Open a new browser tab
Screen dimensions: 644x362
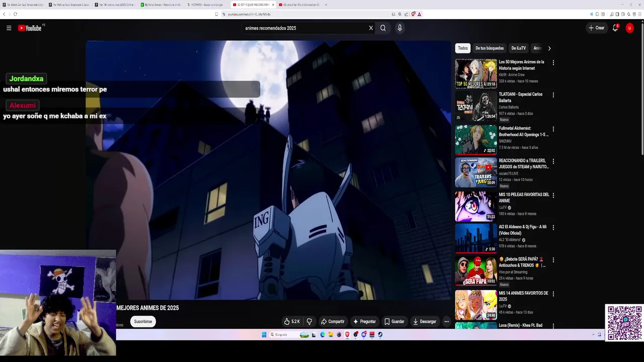point(326,5)
